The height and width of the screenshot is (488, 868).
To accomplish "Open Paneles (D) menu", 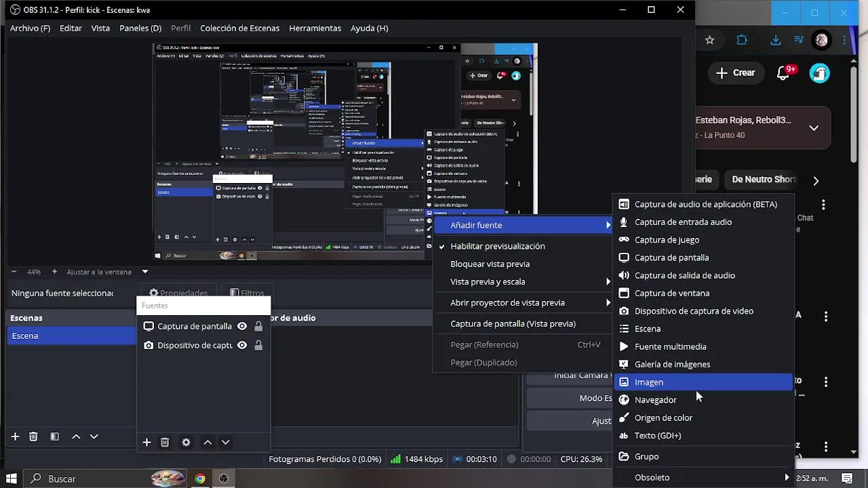I will [140, 28].
